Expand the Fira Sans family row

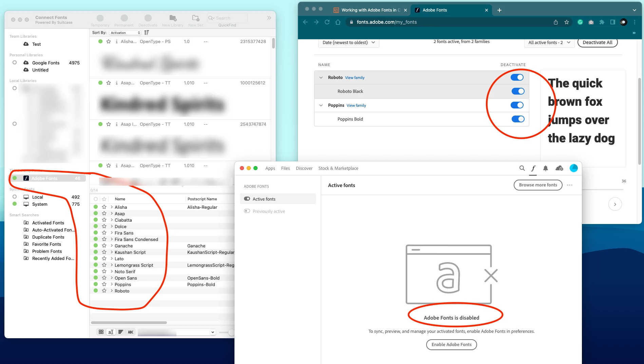[112, 233]
